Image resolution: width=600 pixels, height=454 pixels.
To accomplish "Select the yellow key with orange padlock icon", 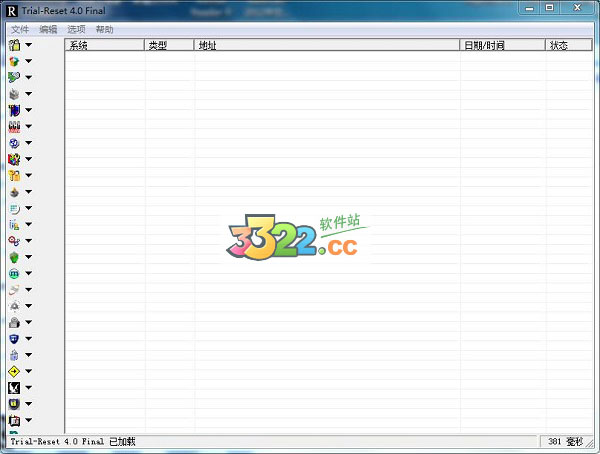I will point(14,175).
